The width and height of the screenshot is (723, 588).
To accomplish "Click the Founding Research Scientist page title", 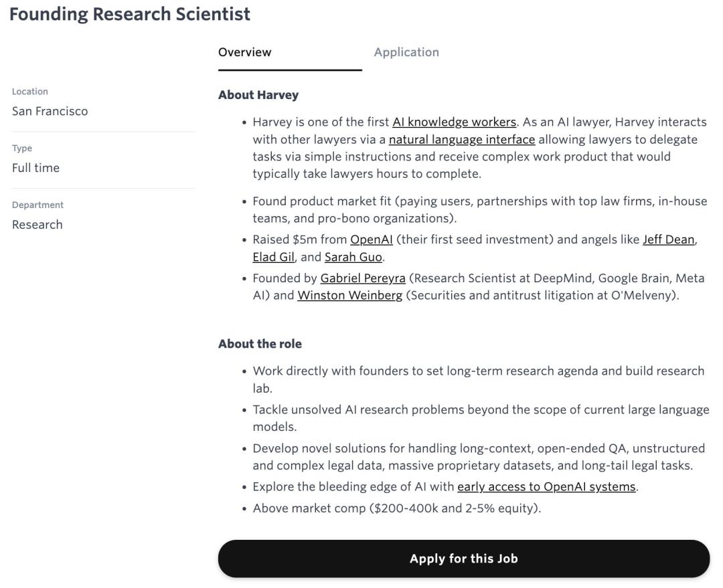I will [x=130, y=13].
